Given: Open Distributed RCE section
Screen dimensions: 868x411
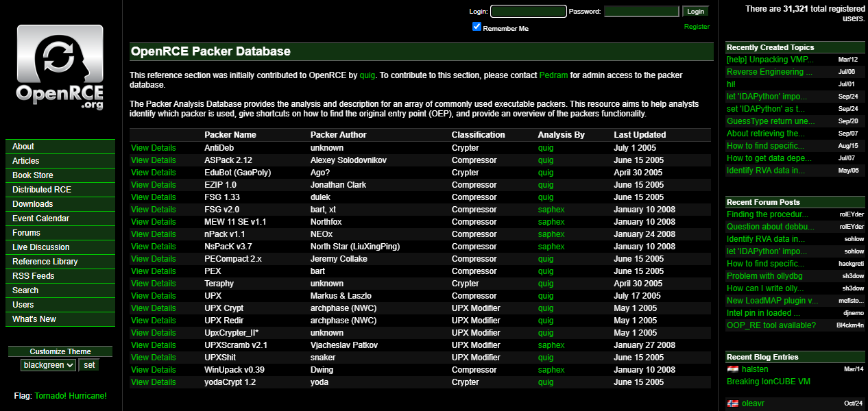Looking at the screenshot, I should [x=60, y=190].
